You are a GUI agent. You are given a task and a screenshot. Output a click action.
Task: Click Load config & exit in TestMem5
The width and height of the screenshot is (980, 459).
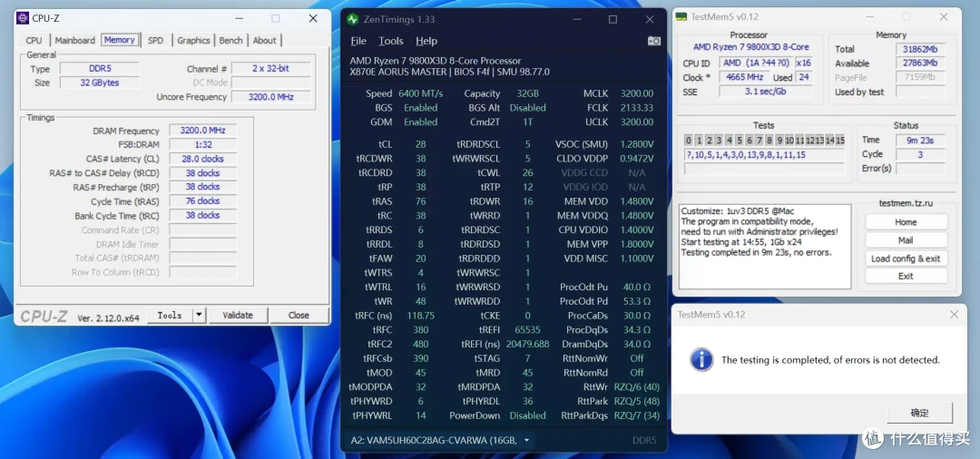point(906,259)
